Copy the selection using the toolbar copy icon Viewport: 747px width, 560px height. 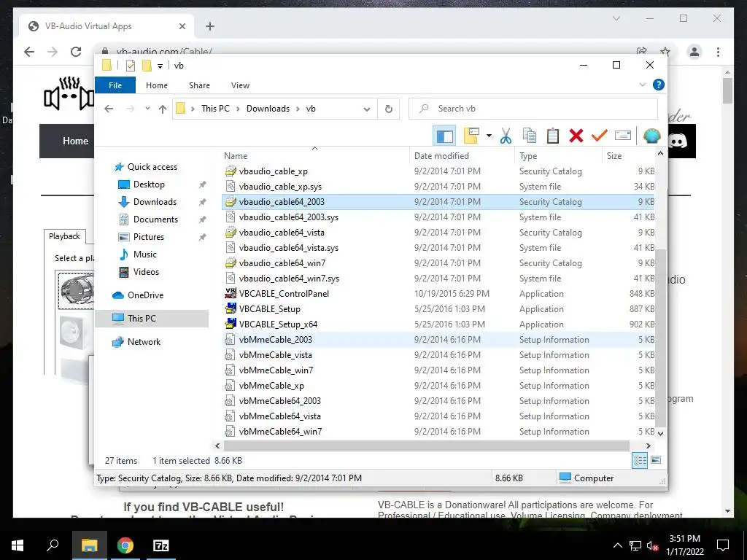(x=530, y=136)
